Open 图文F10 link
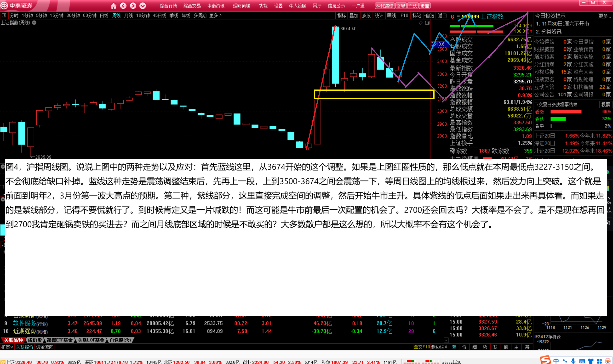613x364 pixels. 422,347
